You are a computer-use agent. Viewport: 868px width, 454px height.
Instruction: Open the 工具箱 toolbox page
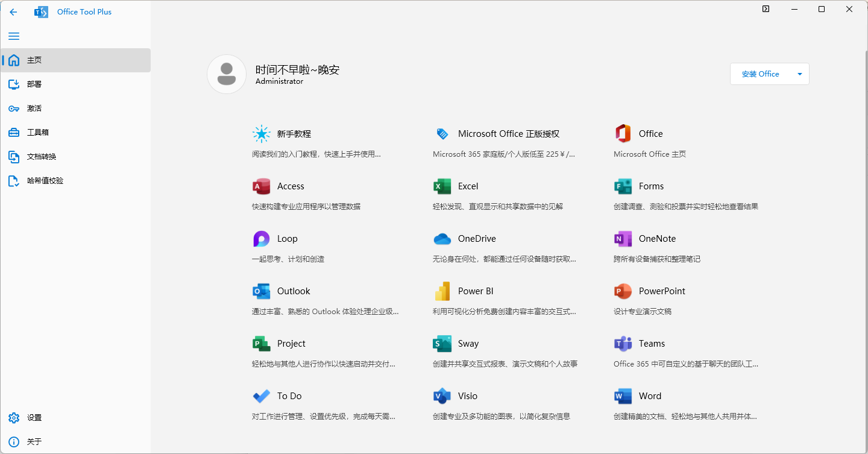pyautogui.click(x=76, y=133)
